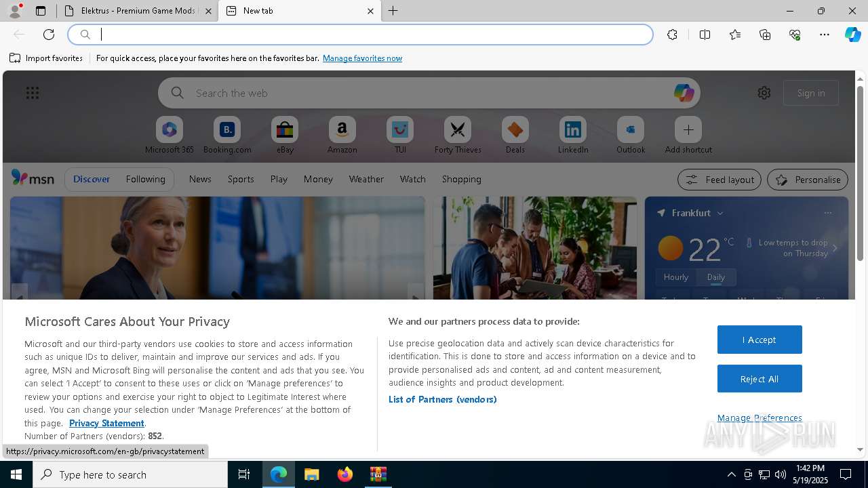
Task: Open the Outlook shortcut
Action: [x=631, y=135]
